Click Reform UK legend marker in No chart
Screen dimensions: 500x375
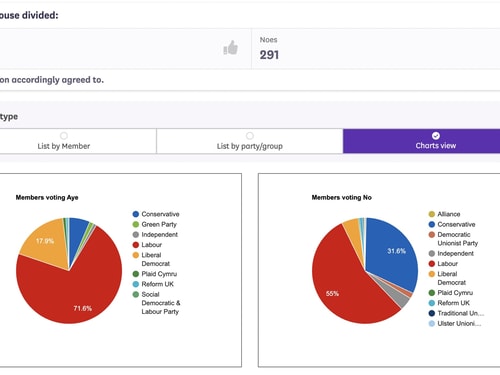click(432, 303)
